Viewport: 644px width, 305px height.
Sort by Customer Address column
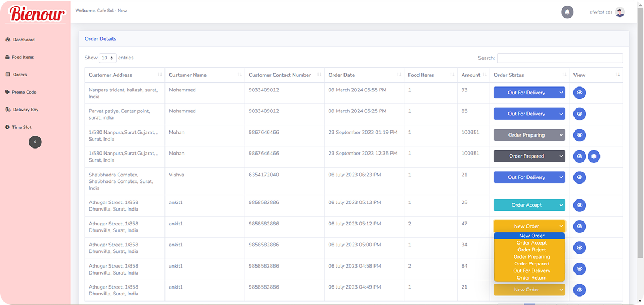[124, 75]
